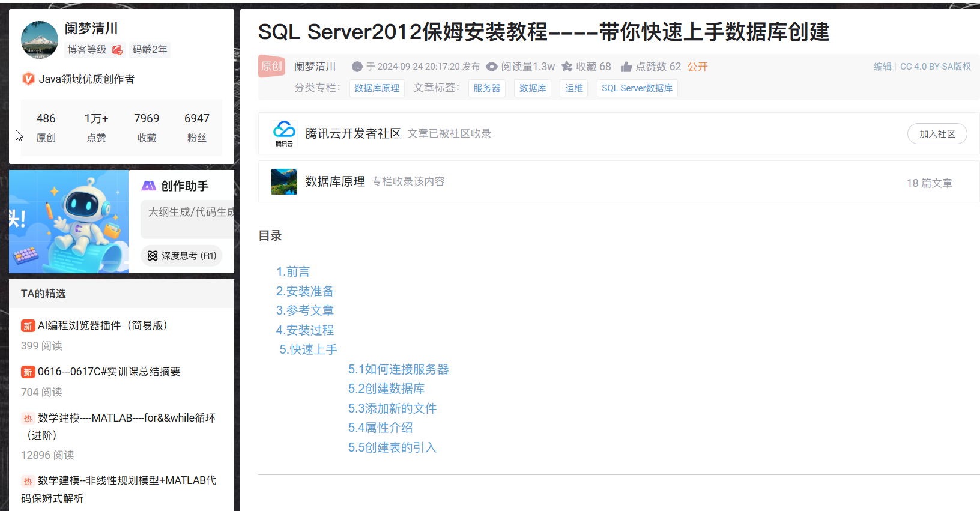Open the 数据库原理 column title
Image resolution: width=980 pixels, height=511 pixels.
(335, 181)
